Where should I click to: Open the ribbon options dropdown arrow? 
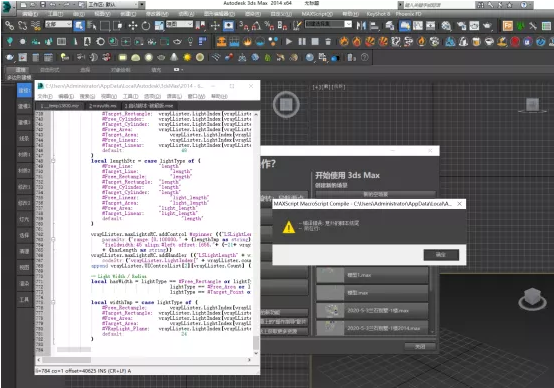178,70
